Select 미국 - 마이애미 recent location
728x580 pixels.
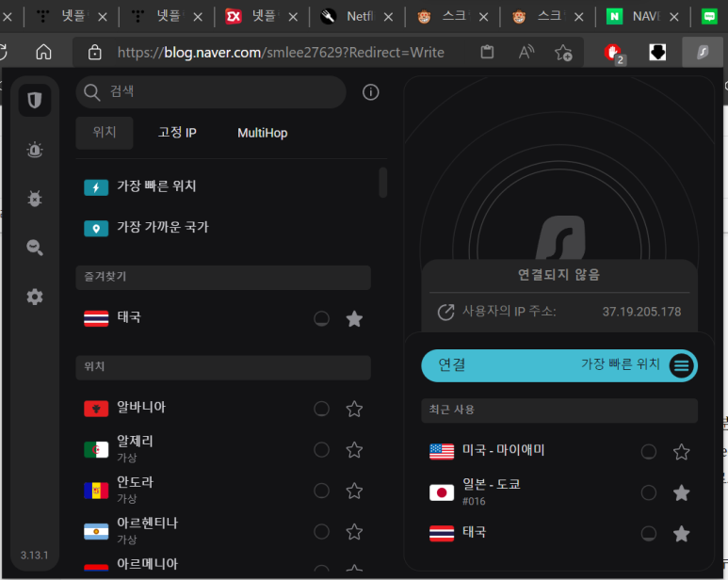(503, 450)
